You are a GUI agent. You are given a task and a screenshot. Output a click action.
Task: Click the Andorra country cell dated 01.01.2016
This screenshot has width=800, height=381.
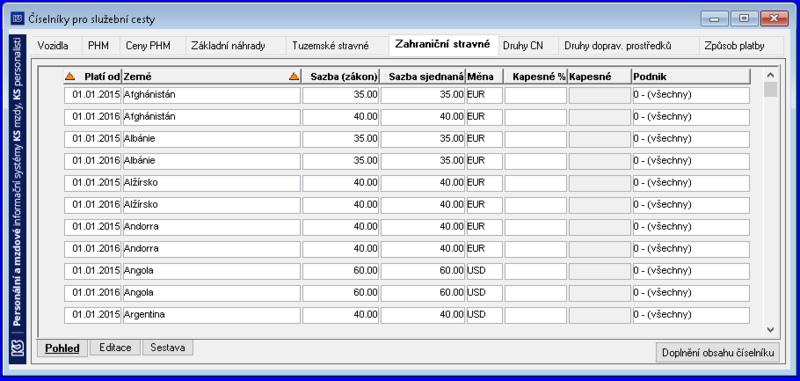[211, 248]
